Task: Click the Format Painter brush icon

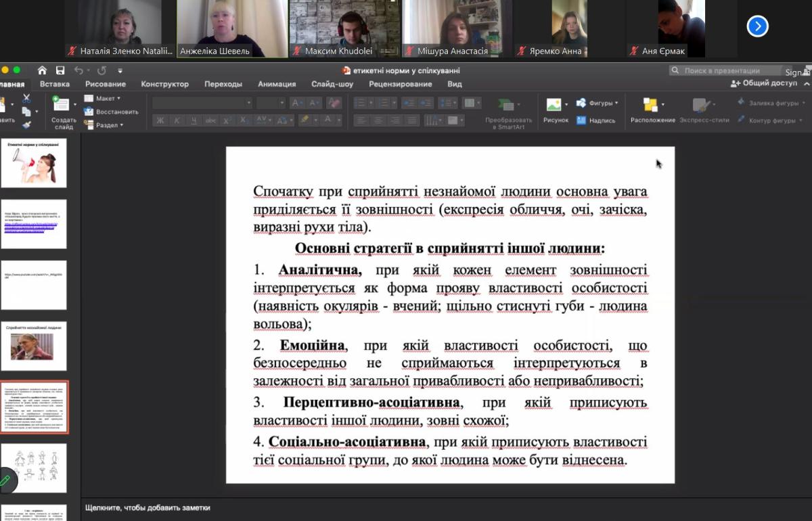Action: 26,124
